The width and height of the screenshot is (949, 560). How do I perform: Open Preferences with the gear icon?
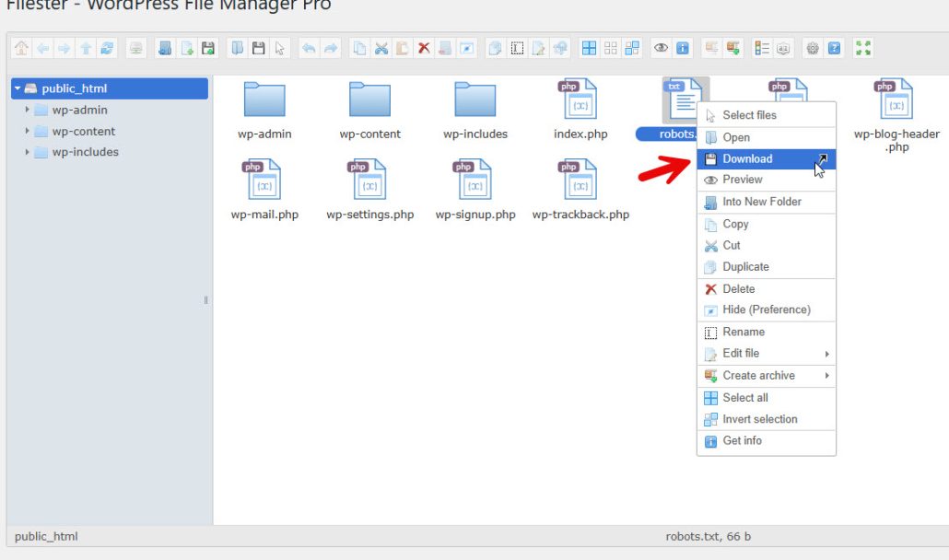[x=813, y=49]
